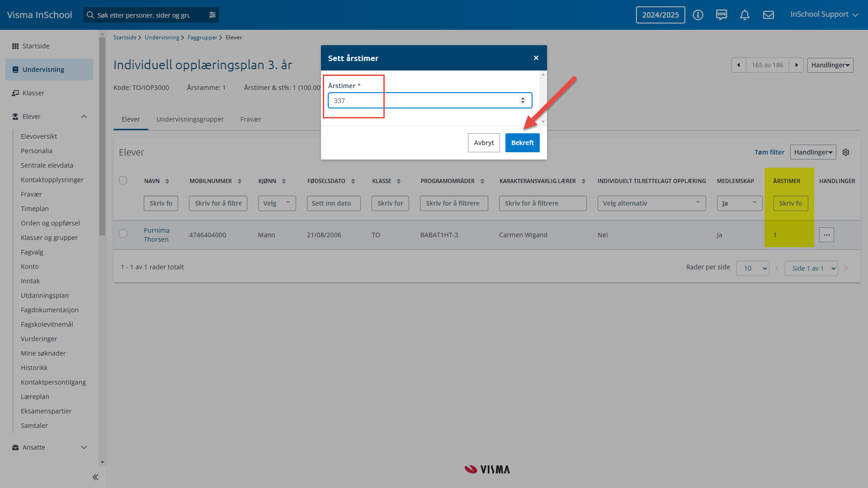Click the Årstimer number input field
Image resolution: width=868 pixels, height=488 pixels.
425,100
